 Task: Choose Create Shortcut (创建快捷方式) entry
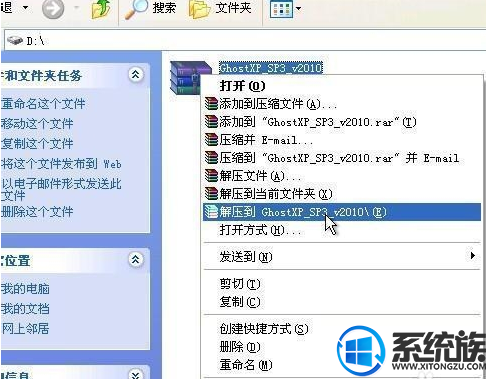tap(342, 329)
